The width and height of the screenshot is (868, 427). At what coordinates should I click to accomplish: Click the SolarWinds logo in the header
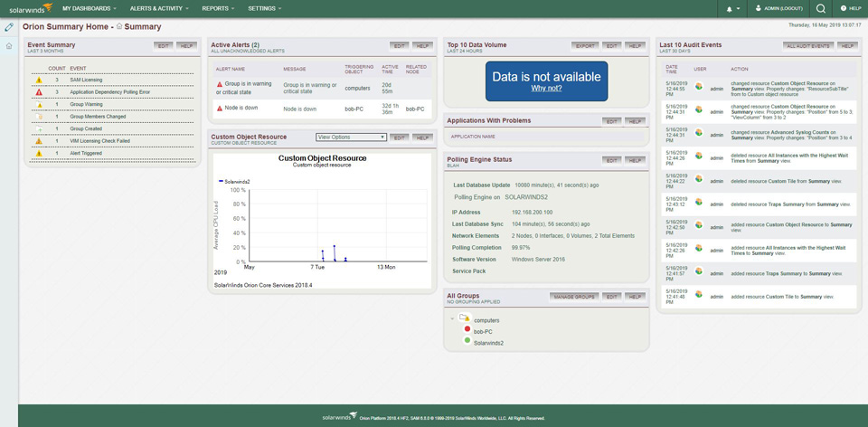click(31, 8)
